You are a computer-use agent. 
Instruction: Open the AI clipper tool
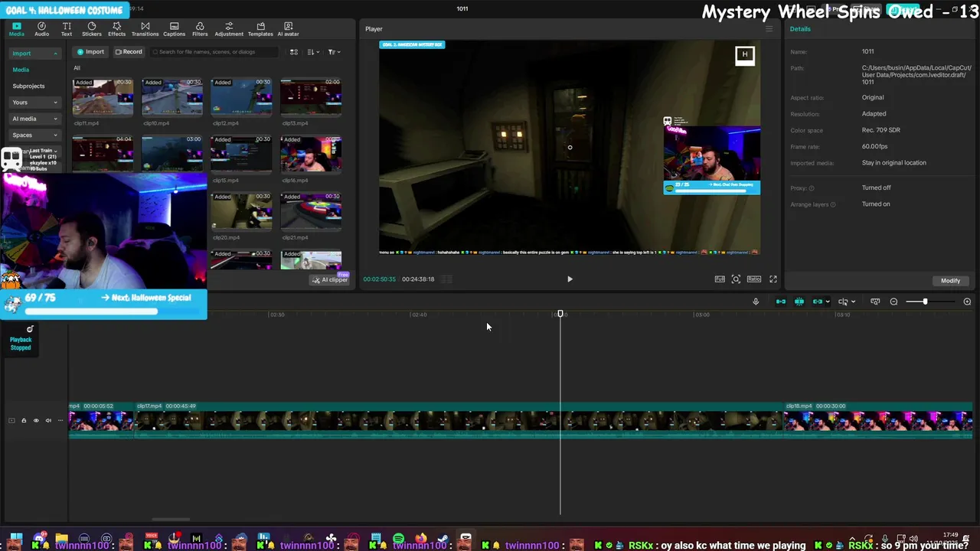pos(330,279)
